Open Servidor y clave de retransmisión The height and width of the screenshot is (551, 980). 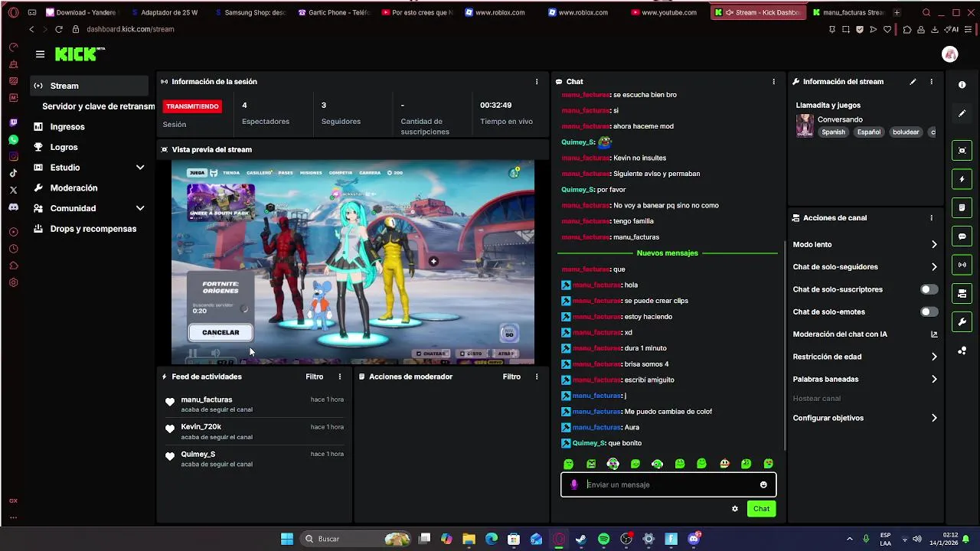98,106
